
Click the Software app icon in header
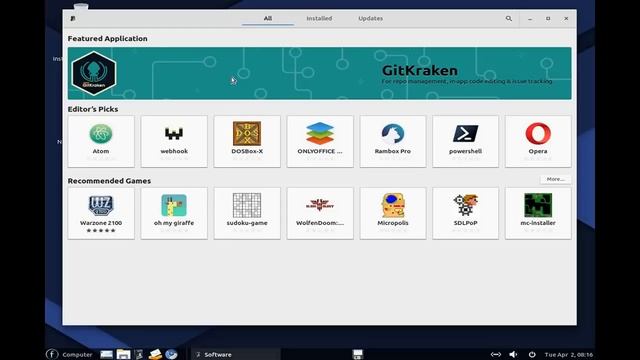pyautogui.click(x=73, y=18)
